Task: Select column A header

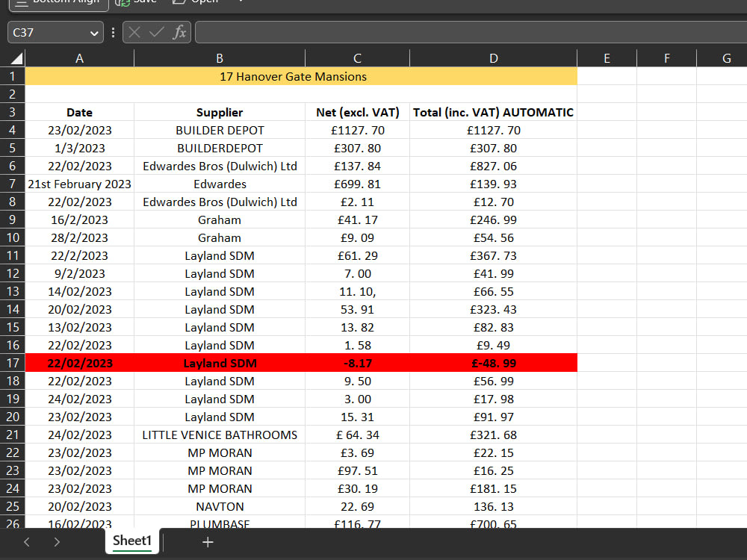Action: tap(80, 58)
